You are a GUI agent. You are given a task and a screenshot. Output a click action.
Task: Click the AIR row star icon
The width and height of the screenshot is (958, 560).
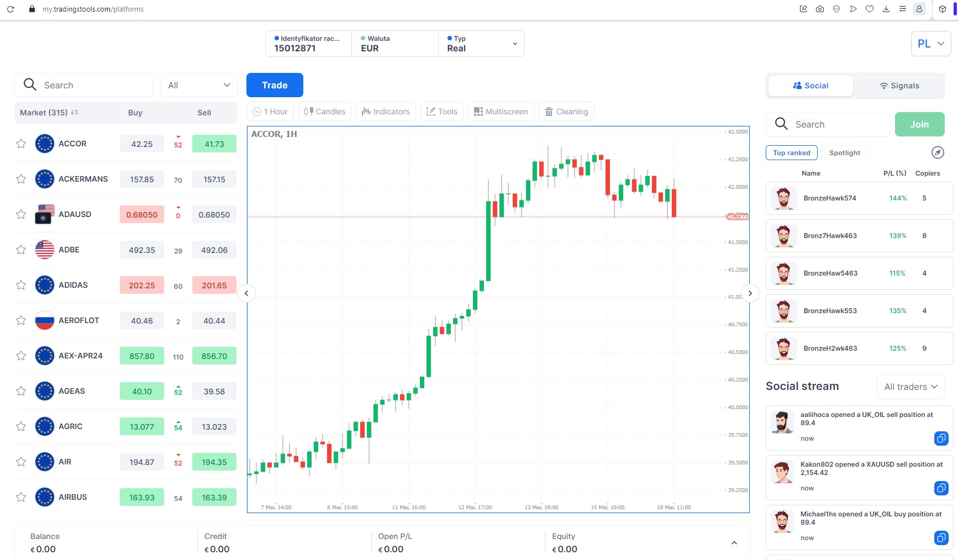pyautogui.click(x=21, y=462)
